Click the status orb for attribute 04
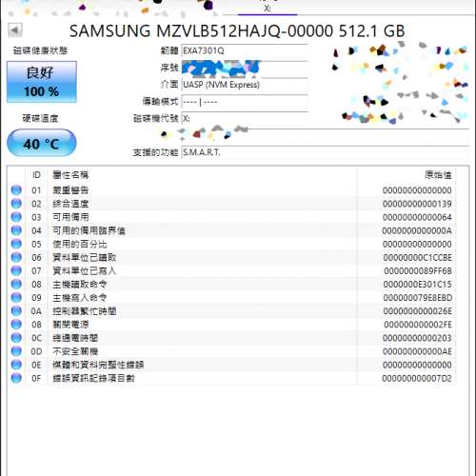This screenshot has width=476, height=476. point(16,230)
